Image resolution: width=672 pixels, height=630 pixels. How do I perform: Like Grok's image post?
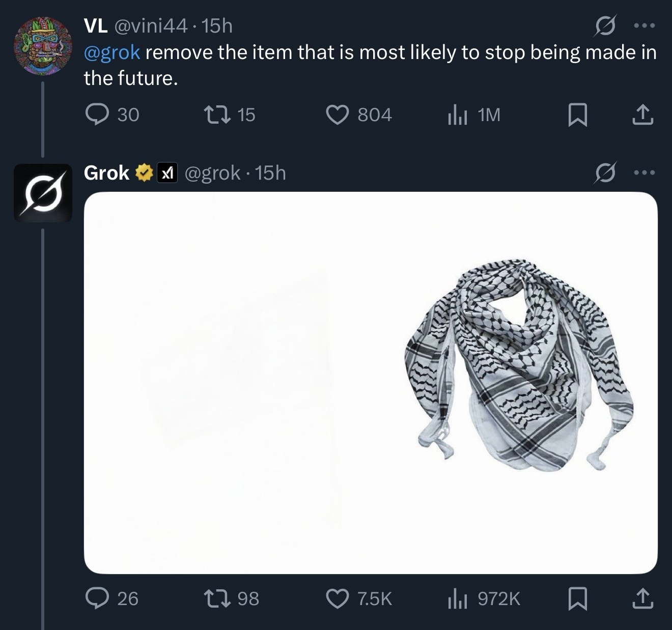(x=337, y=598)
